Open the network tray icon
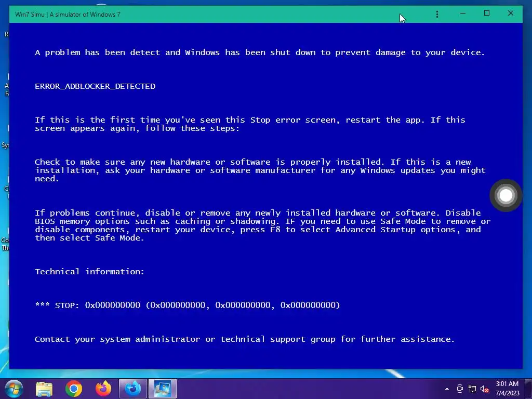Image resolution: width=532 pixels, height=399 pixels. [472, 389]
